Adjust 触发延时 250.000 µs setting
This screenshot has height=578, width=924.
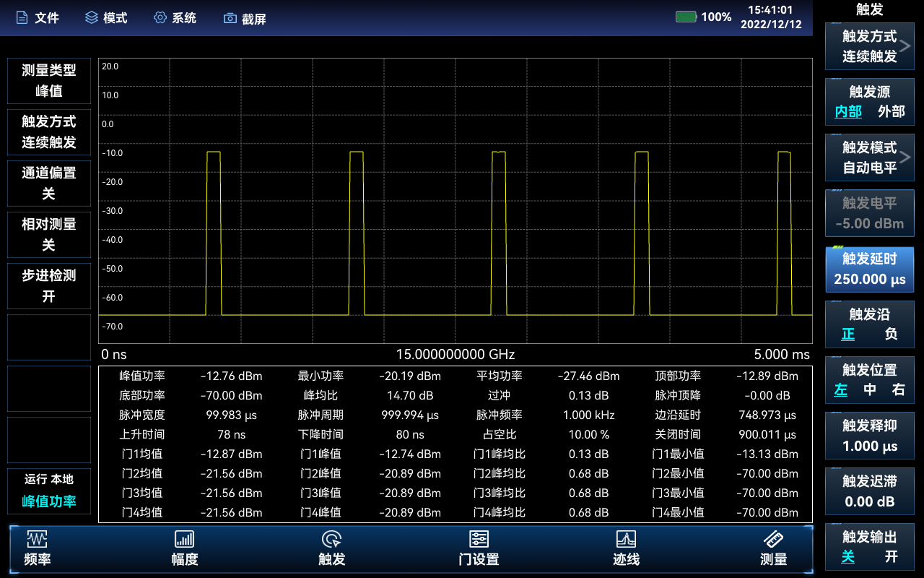pos(869,269)
